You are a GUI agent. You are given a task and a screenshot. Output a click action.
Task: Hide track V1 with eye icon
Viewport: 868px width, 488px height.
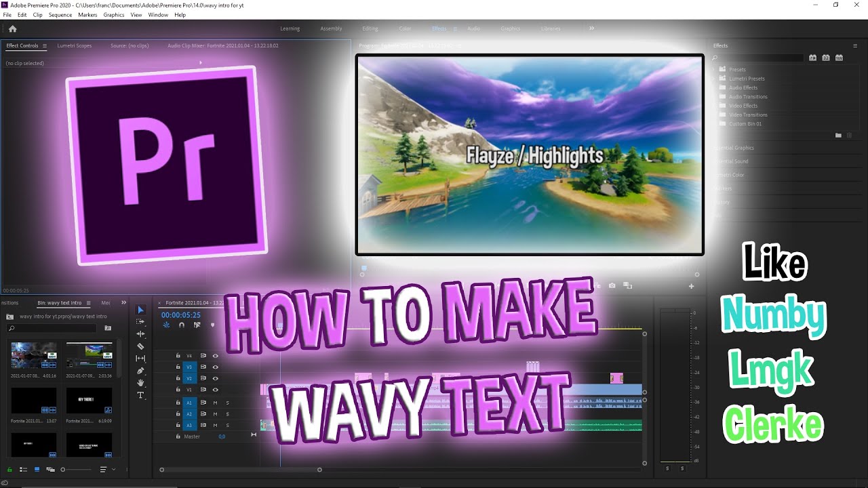[x=216, y=390]
